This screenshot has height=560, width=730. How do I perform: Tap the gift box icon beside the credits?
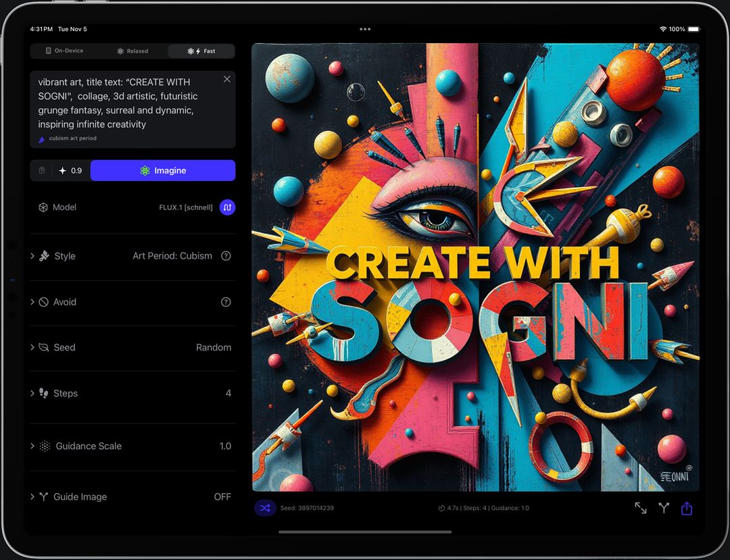[41, 170]
